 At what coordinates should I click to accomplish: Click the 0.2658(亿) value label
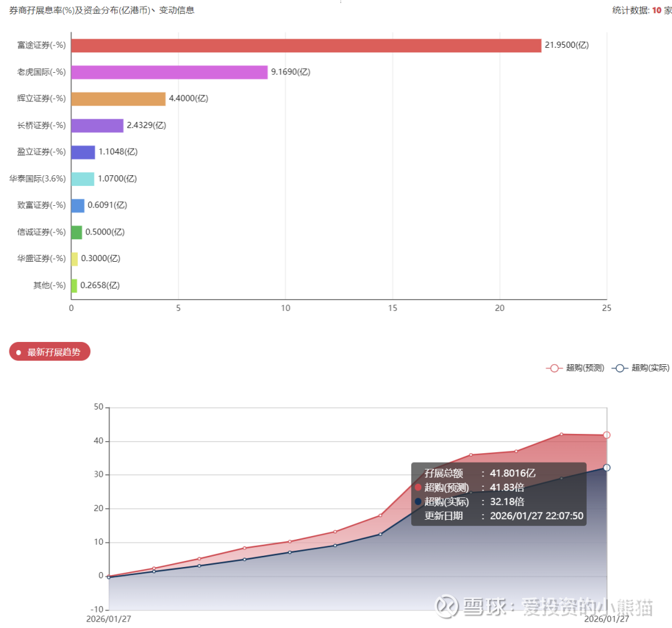[100, 285]
